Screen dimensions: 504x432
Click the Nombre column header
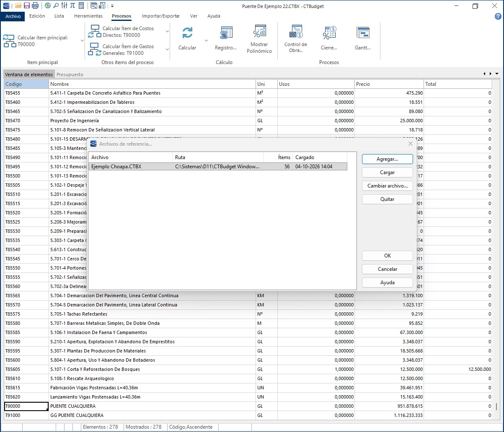(152, 84)
